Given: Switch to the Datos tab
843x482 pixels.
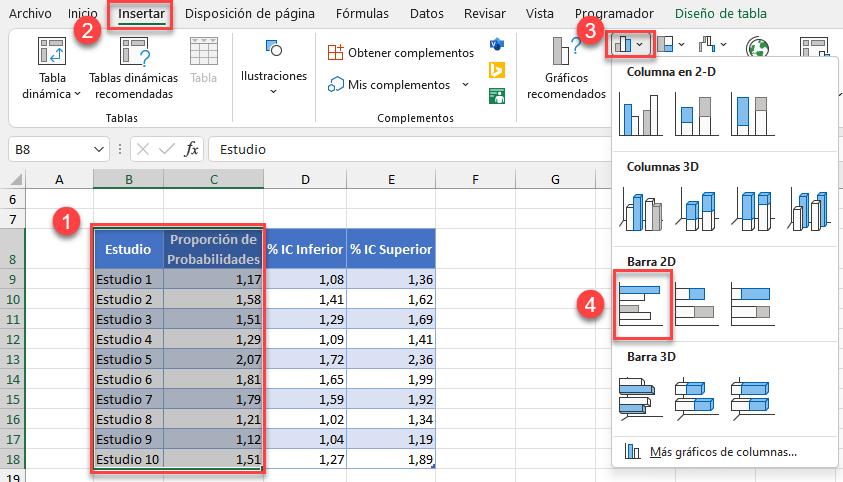Looking at the screenshot, I should (x=427, y=13).
